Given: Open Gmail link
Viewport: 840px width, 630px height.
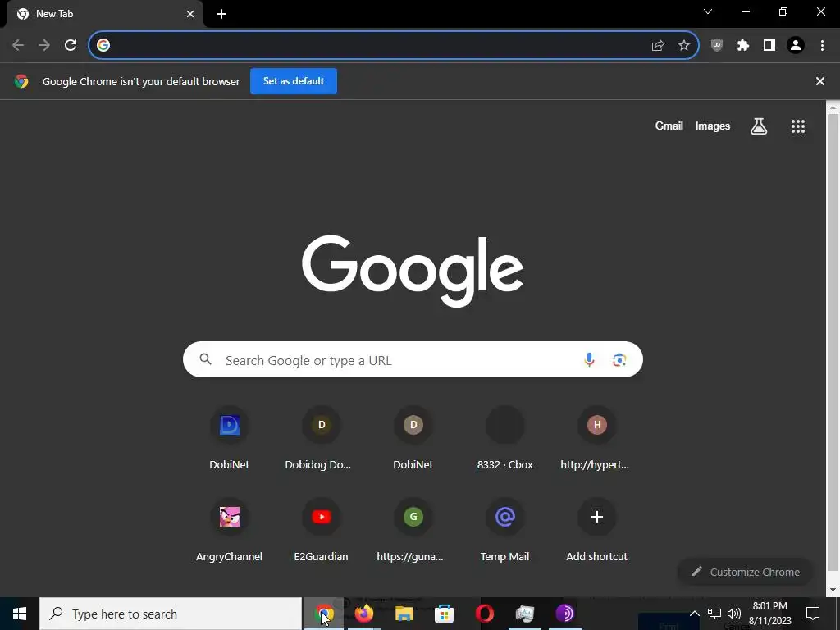Looking at the screenshot, I should (x=669, y=126).
